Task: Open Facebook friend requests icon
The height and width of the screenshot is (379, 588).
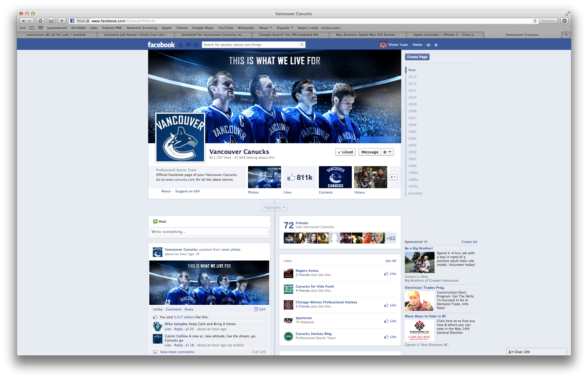Action: [x=181, y=45]
